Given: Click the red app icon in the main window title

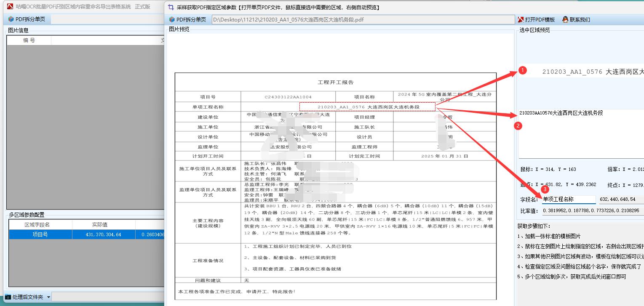Looking at the screenshot, I should 10,6.
